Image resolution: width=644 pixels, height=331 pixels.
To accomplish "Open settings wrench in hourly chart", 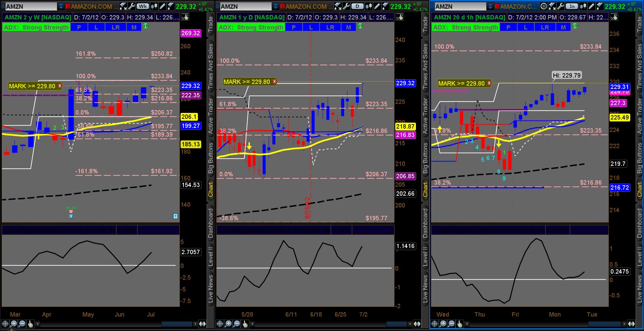I will pyautogui.click(x=560, y=6).
